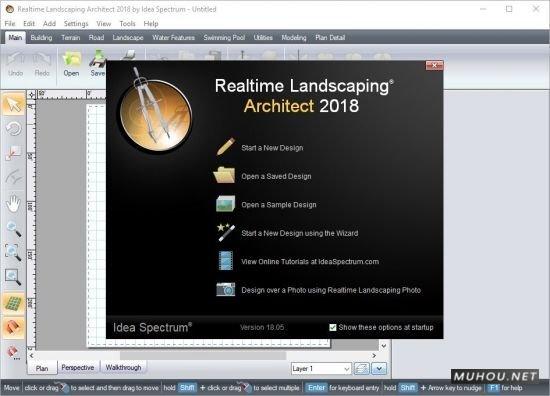Viewport: 550px width, 396px height.
Task: Choose Open a Saved Design
Action: tap(262, 176)
